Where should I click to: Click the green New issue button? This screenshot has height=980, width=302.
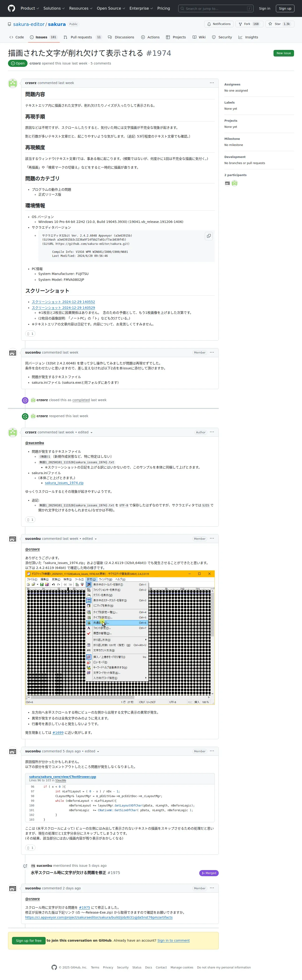[283, 53]
